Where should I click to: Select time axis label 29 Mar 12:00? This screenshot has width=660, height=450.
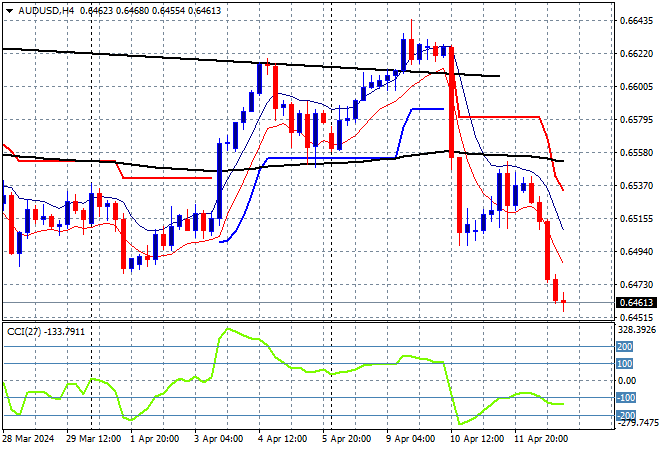93,439
